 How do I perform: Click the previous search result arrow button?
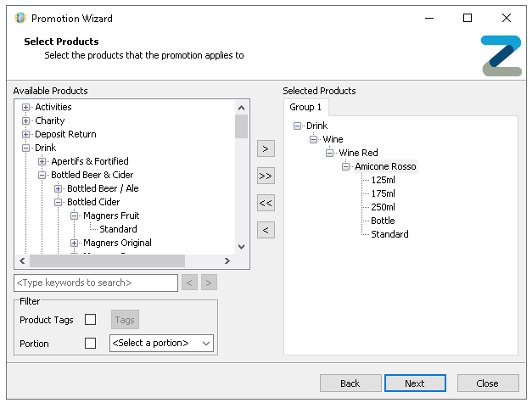[191, 283]
